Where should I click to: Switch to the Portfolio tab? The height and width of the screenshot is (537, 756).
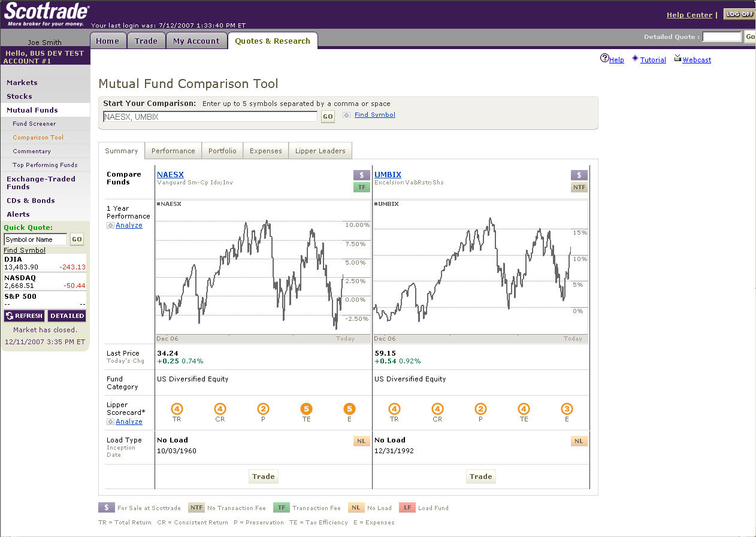(x=222, y=151)
